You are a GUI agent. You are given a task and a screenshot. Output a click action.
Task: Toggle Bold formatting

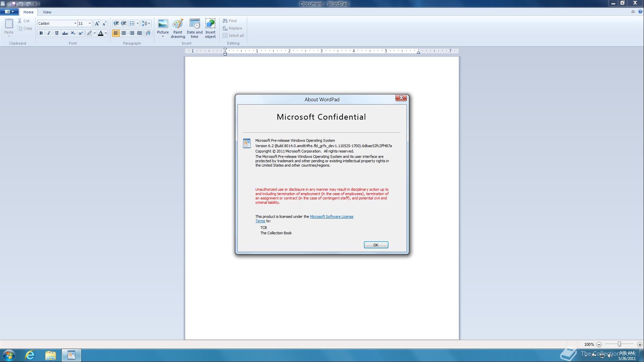coord(41,33)
